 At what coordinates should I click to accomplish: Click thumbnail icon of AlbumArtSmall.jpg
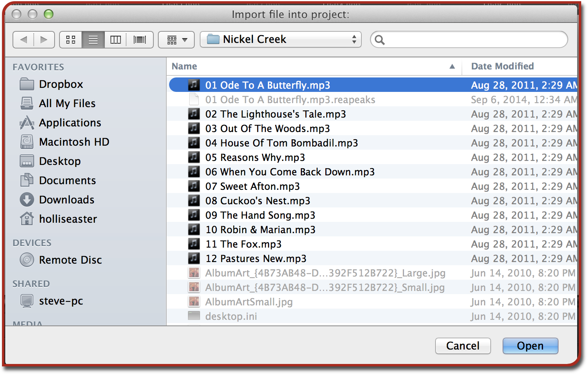click(x=194, y=301)
